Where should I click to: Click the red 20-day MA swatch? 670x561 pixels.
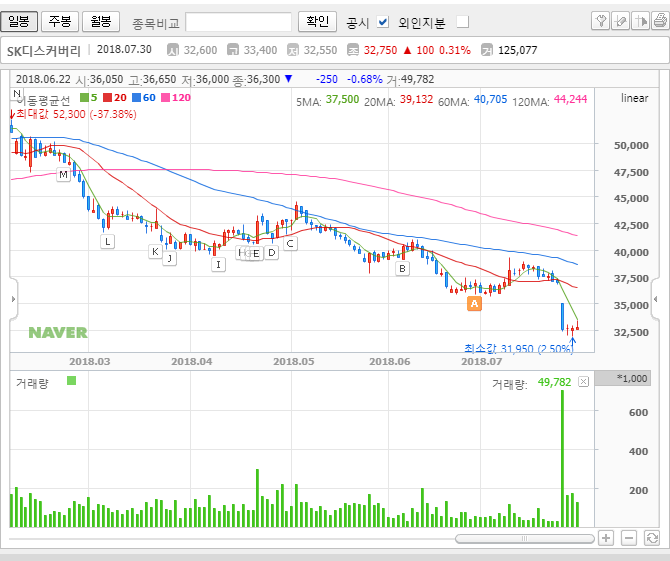point(108,98)
